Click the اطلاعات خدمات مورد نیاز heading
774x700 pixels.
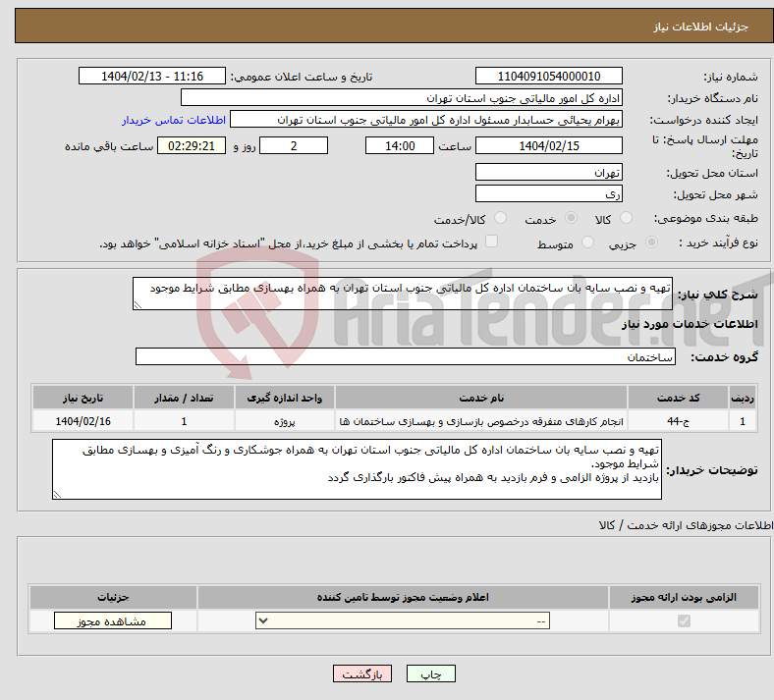click(690, 324)
